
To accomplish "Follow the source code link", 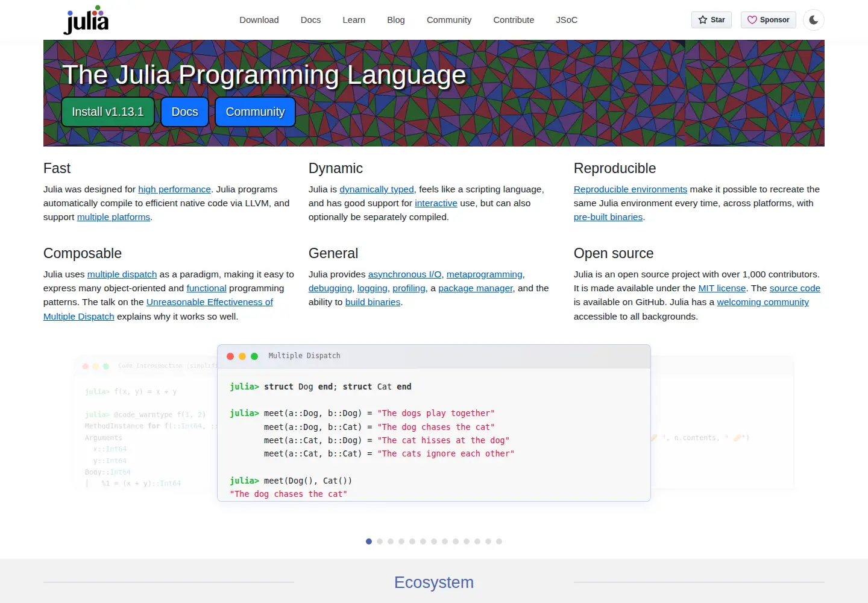I will [795, 288].
